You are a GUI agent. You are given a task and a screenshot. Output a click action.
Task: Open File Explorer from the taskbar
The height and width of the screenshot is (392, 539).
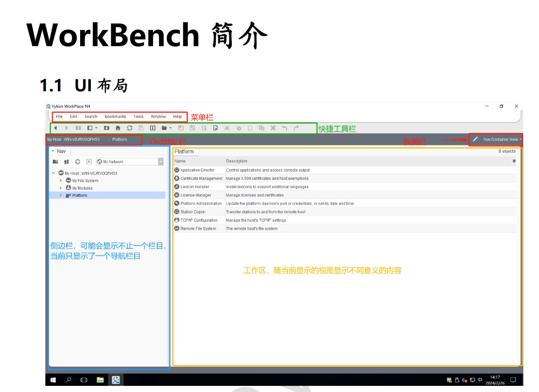(100, 380)
